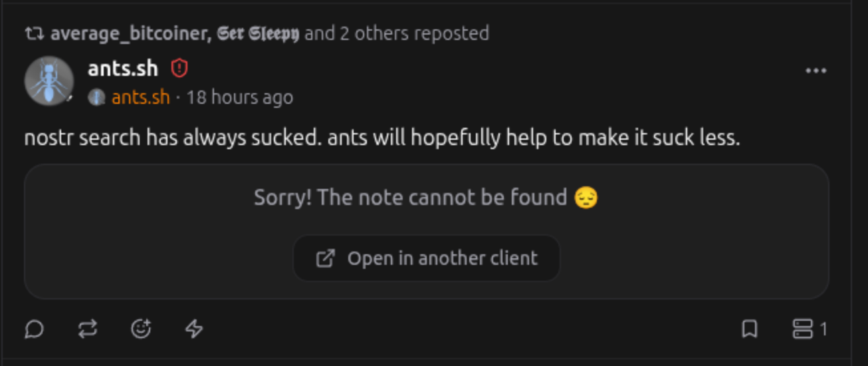This screenshot has width=868, height=366.
Task: Click the small avatar beside the orange handle
Action: click(x=96, y=97)
